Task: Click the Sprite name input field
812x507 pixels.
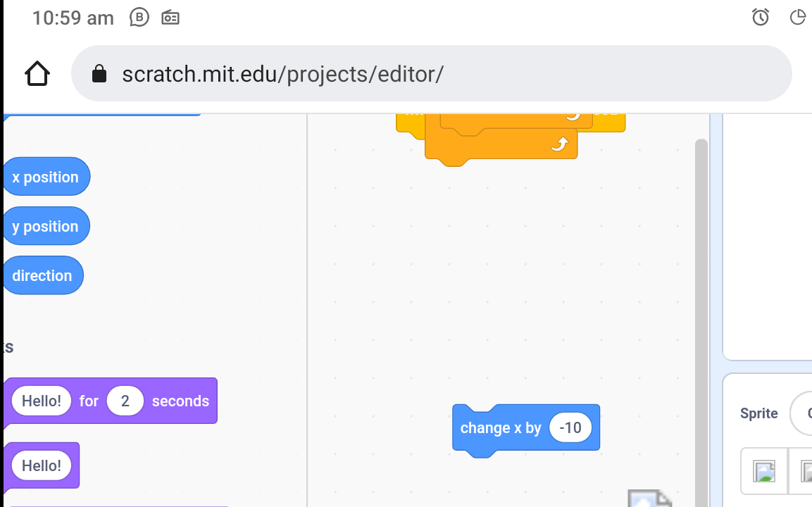Action: click(x=801, y=413)
